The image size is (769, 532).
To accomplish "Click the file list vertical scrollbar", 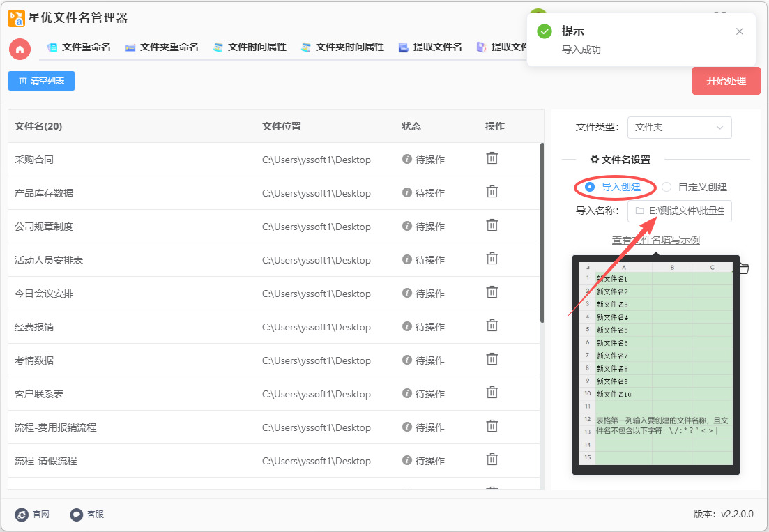I will 542,233.
